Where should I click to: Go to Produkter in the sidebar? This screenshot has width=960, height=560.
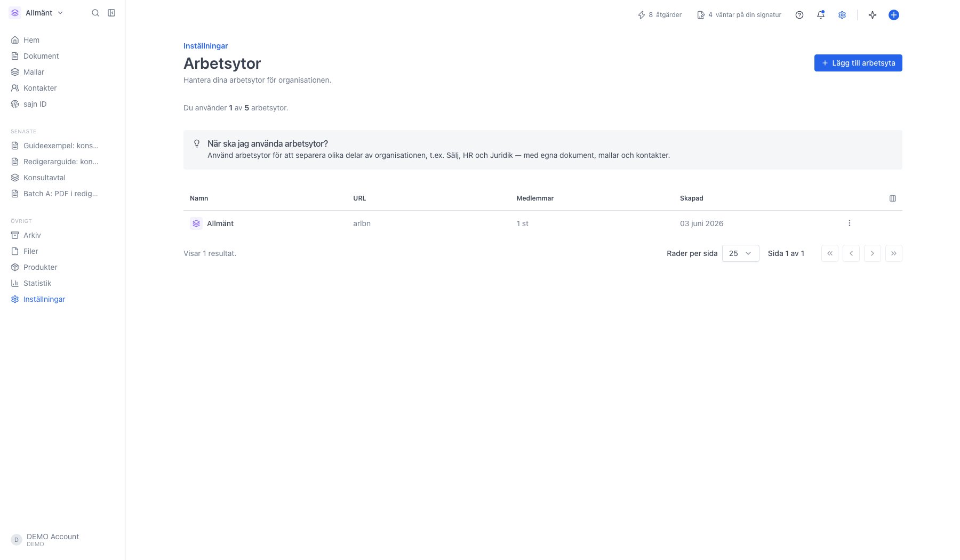(x=63, y=267)
